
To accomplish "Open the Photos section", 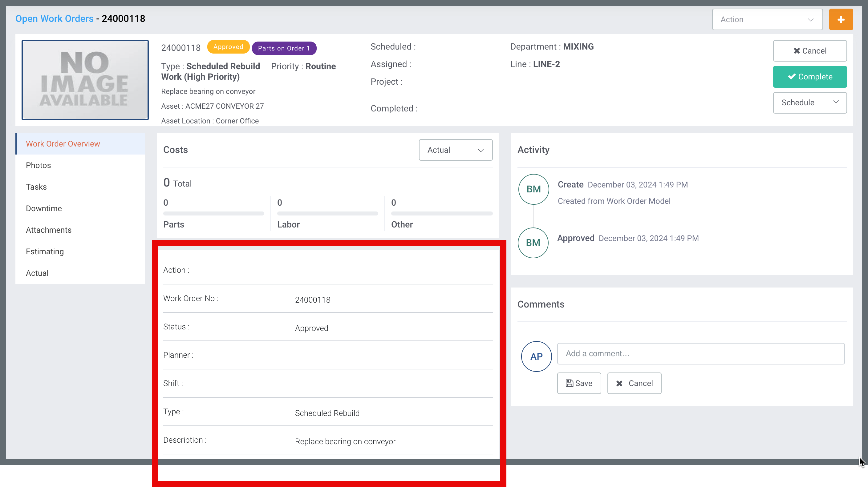I will (39, 165).
